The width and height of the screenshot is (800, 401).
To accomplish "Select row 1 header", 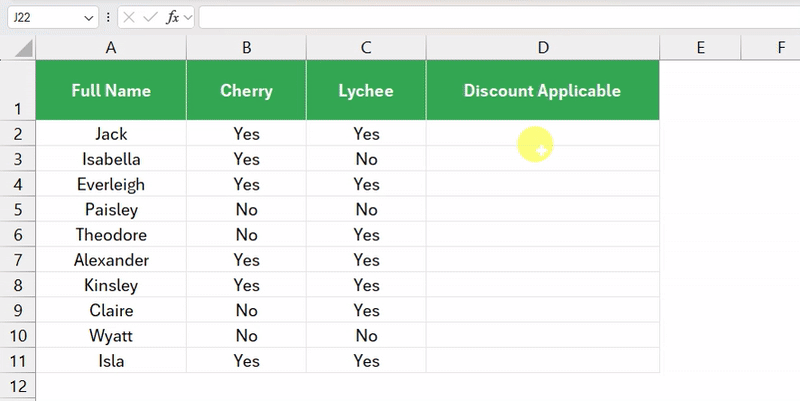I will (x=18, y=90).
